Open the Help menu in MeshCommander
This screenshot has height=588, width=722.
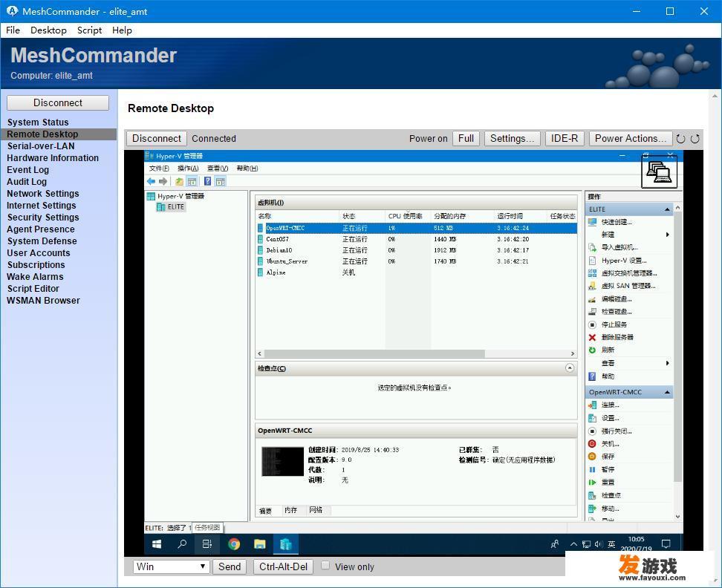122,30
